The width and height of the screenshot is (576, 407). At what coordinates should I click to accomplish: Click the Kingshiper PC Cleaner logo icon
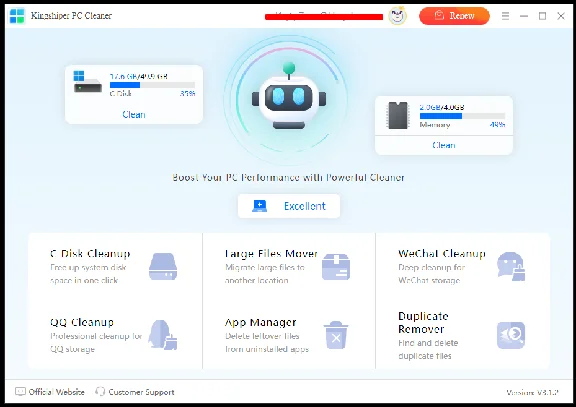(17, 16)
